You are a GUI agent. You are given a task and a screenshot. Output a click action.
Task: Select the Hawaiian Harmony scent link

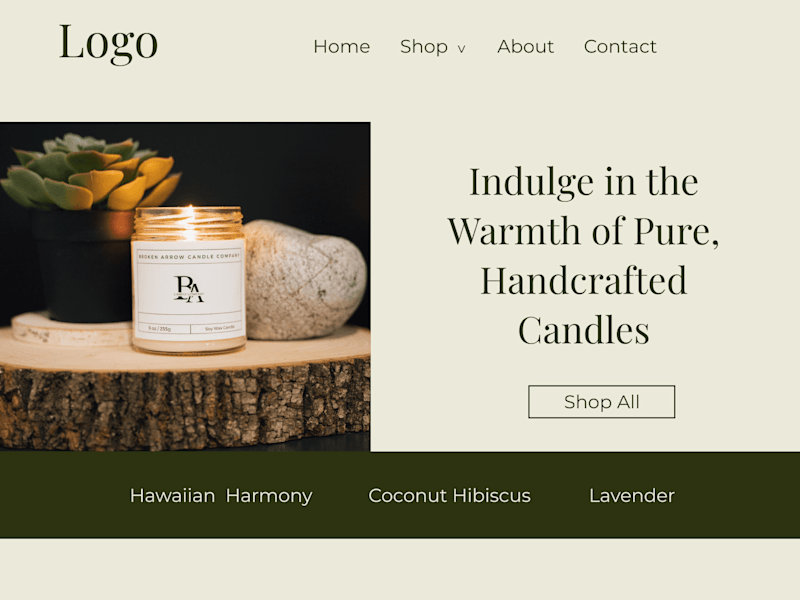[x=221, y=495]
